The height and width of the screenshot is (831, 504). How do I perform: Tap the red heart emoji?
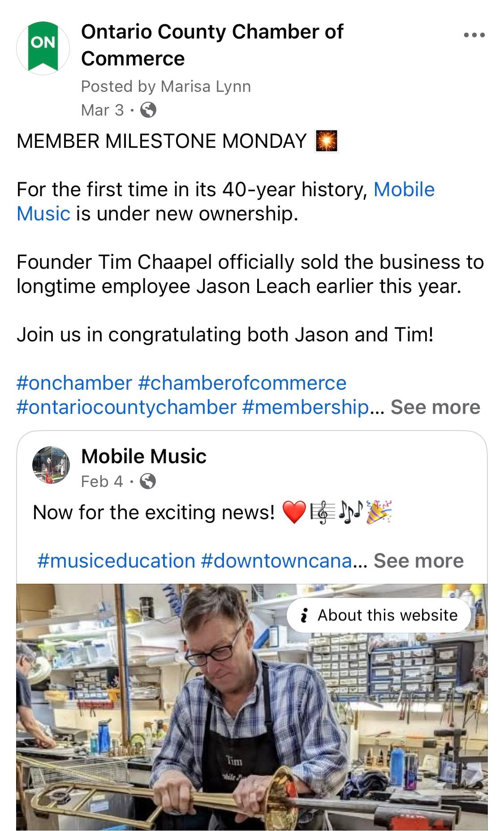click(x=294, y=512)
